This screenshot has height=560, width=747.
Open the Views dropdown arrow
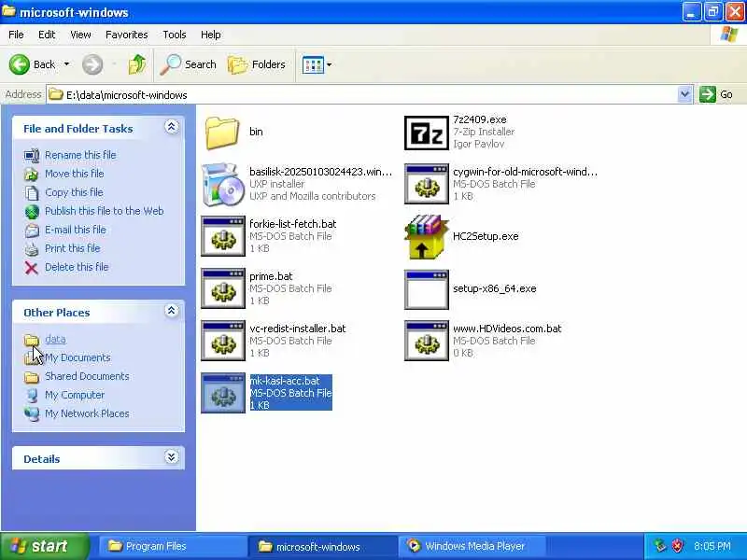click(330, 64)
